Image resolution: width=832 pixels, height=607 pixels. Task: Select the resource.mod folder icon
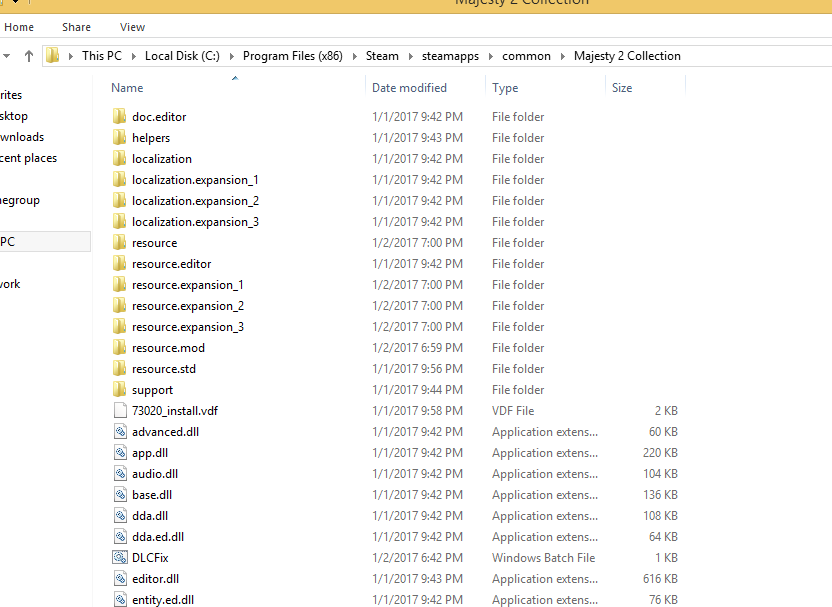(119, 348)
